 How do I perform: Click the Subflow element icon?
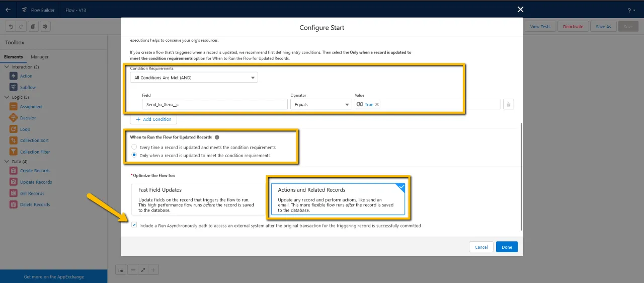(x=13, y=87)
